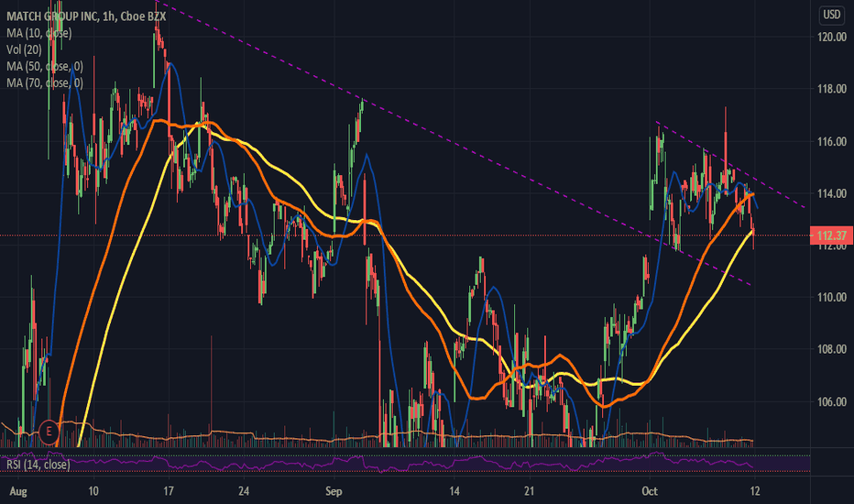The height and width of the screenshot is (504, 854).
Task: Click the Sep date label on time axis
Action: coord(334,491)
